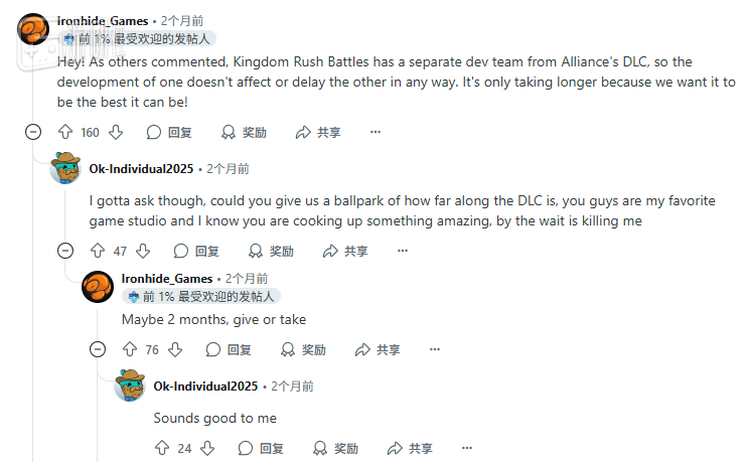Reply to the top Ironhide_Games comment
This screenshot has height=462, width=750.
coord(169,132)
